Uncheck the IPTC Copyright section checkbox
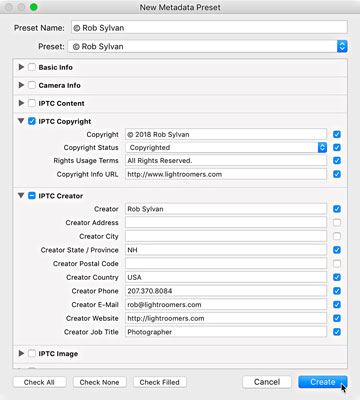This screenshot has width=360, height=400. click(x=32, y=121)
